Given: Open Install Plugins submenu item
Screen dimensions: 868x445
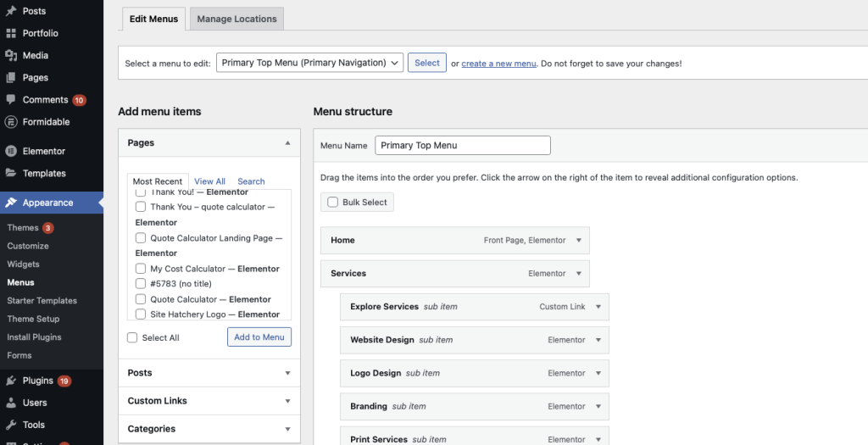Looking at the screenshot, I should (x=34, y=337).
